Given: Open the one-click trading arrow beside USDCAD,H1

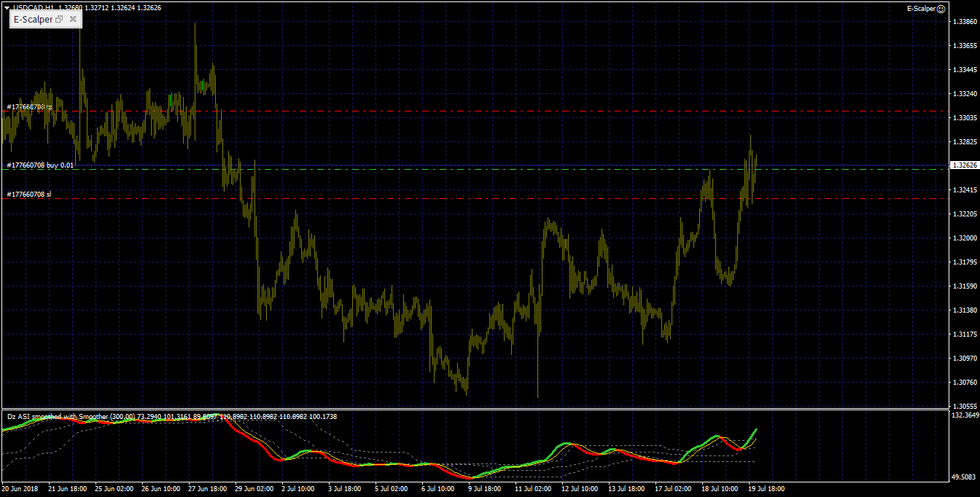Looking at the screenshot, I should 7,8.
